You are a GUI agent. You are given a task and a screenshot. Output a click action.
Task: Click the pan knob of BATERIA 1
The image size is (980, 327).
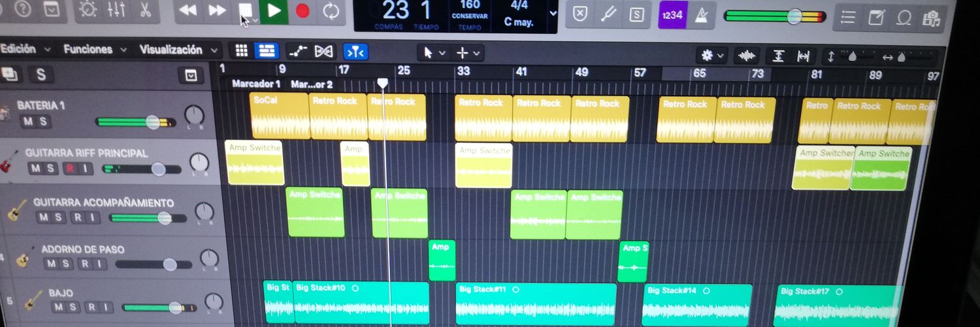click(193, 116)
